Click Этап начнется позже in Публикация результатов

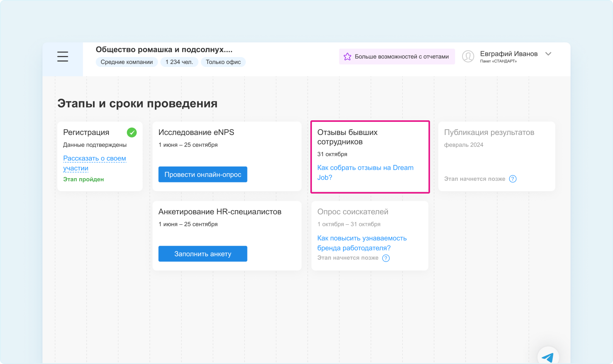point(474,179)
